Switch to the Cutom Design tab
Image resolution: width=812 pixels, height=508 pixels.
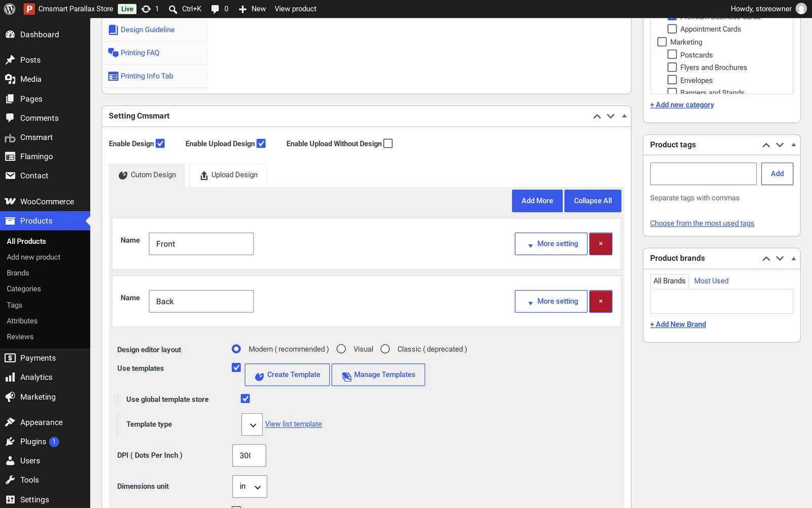tap(147, 175)
